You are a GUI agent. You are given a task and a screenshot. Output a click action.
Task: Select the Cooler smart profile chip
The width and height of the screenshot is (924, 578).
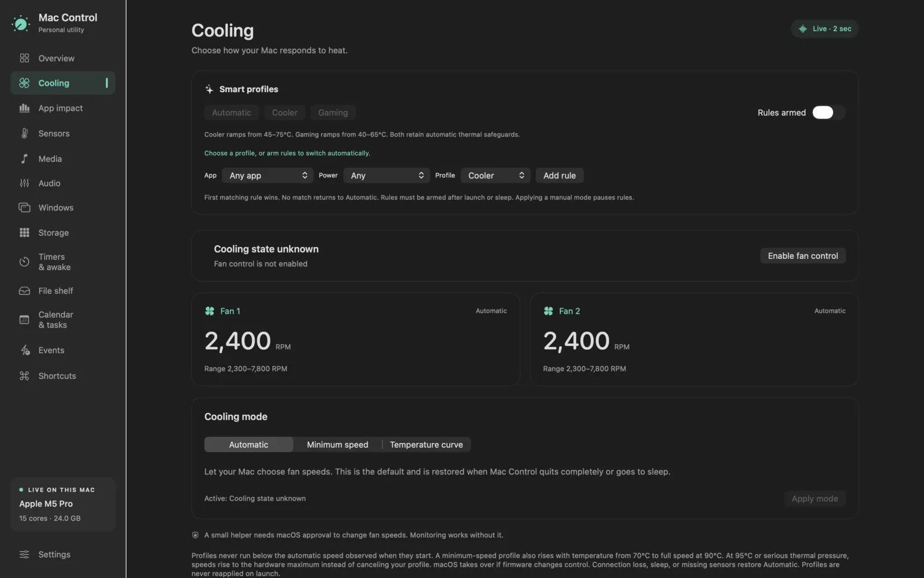point(285,113)
